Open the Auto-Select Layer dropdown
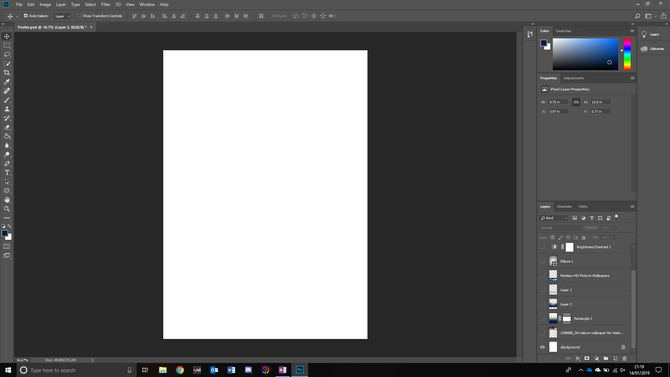 (62, 16)
